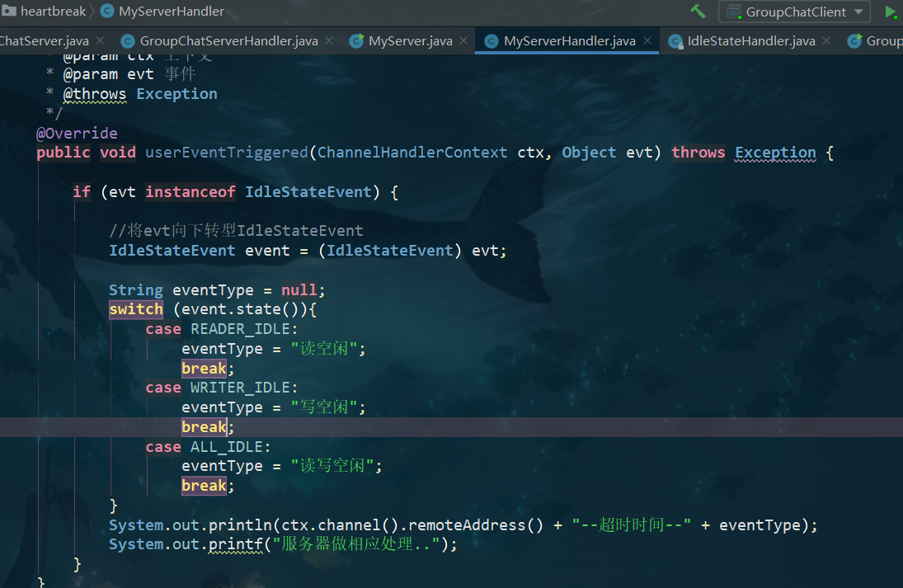This screenshot has height=588, width=903.
Task: Close the GroupChatServerHandler.java tab
Action: point(329,41)
